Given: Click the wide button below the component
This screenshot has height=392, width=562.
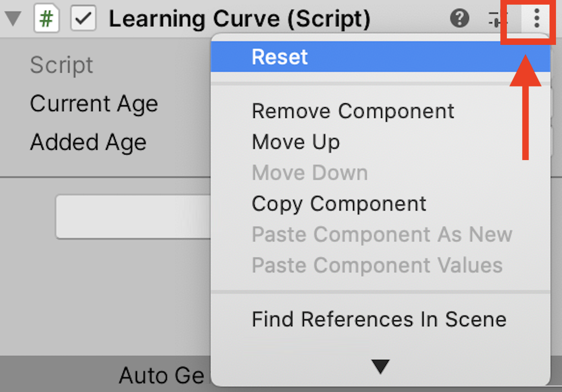Looking at the screenshot, I should click(133, 217).
